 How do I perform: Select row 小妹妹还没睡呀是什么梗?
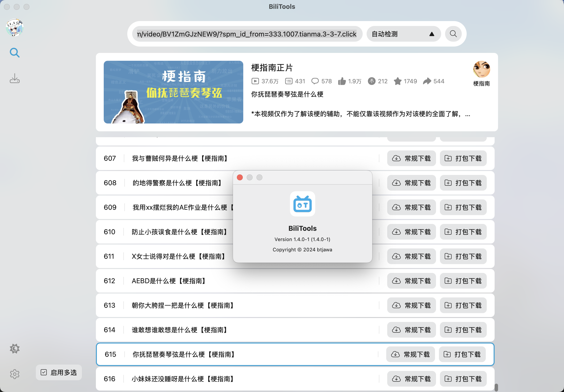[x=295, y=379]
